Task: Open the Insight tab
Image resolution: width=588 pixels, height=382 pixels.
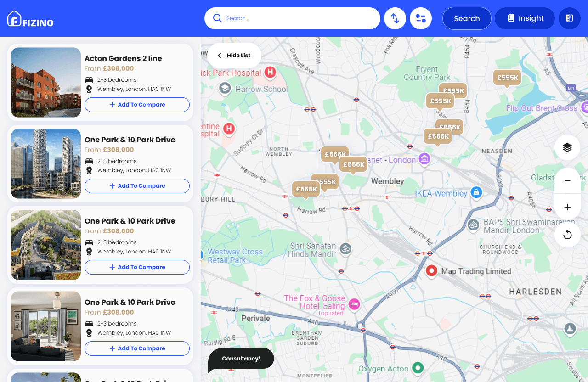Action: pyautogui.click(x=525, y=18)
